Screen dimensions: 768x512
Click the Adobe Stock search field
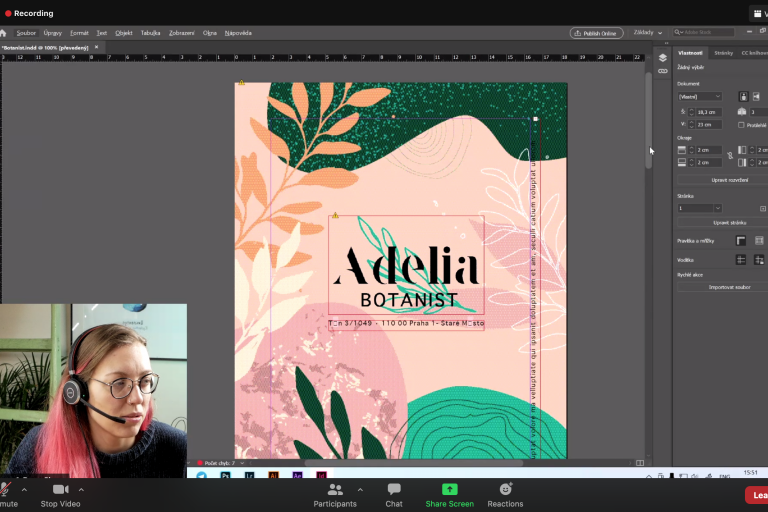pyautogui.click(x=710, y=33)
